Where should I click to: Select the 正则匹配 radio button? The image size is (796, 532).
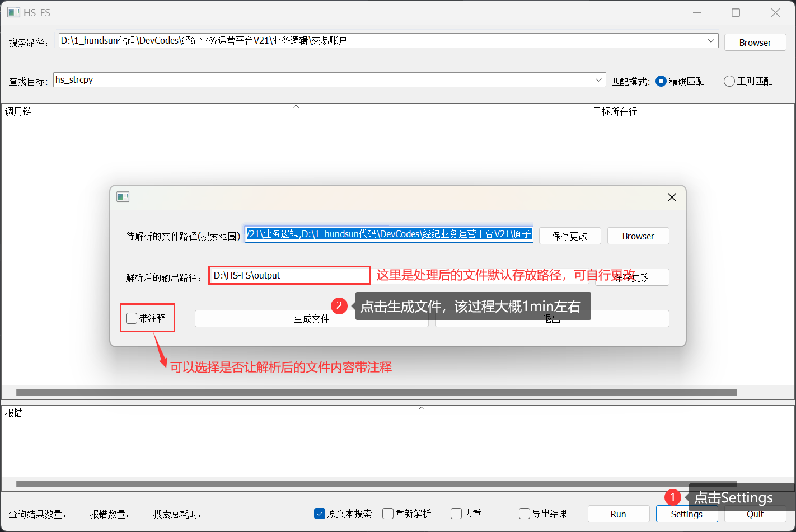(729, 81)
